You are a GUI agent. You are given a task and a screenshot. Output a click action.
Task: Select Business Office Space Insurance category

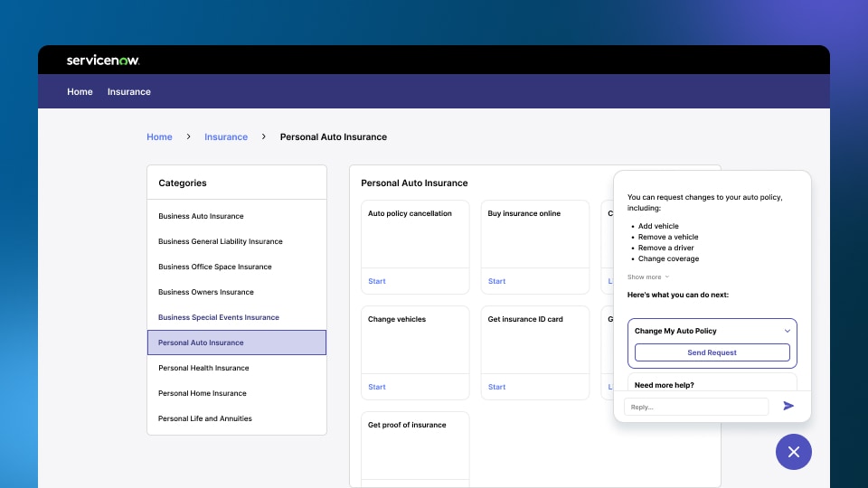237,267
